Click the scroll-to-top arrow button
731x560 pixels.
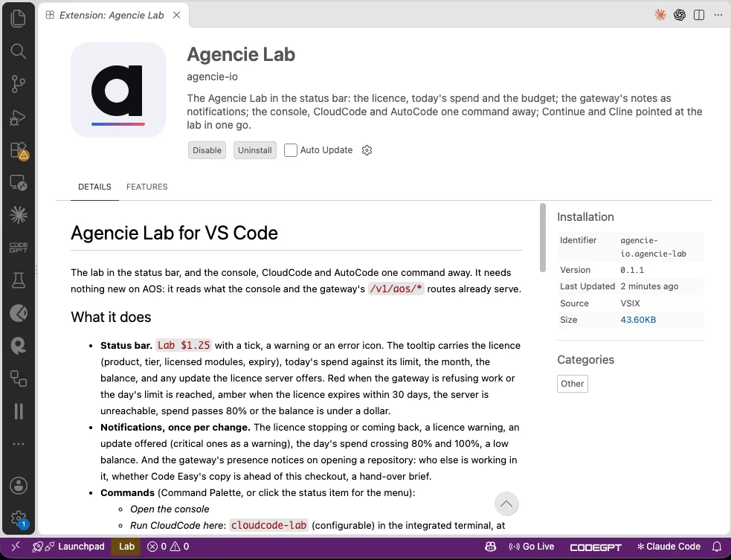[506, 504]
